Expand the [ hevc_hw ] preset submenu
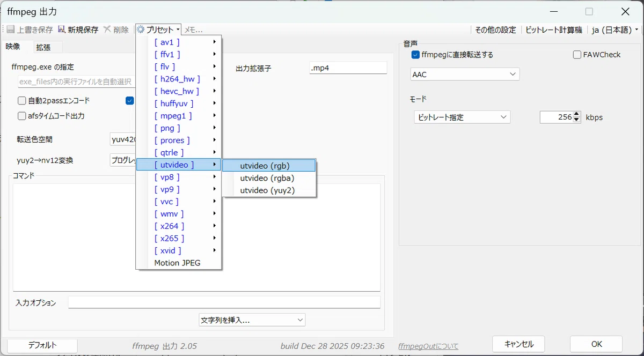The image size is (644, 356). tap(179, 91)
